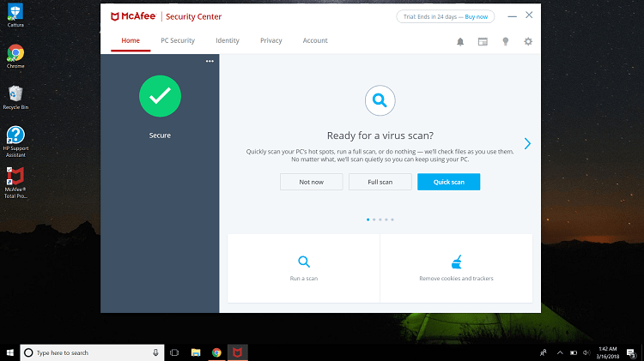Open the Cattura desktop shortcut
This screenshot has width=644, height=361.
[15, 15]
